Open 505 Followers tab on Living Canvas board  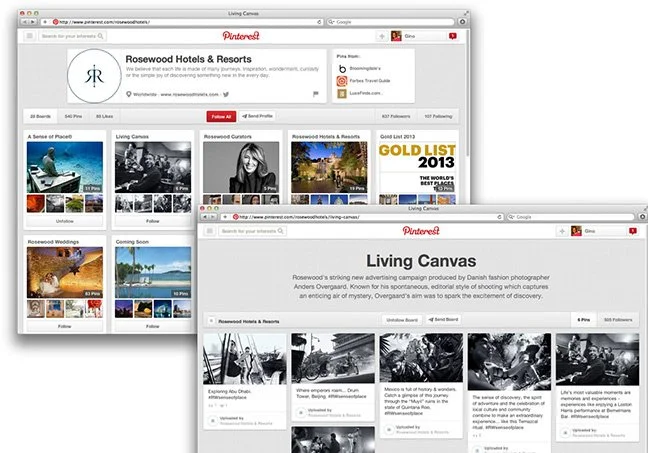pyautogui.click(x=618, y=320)
